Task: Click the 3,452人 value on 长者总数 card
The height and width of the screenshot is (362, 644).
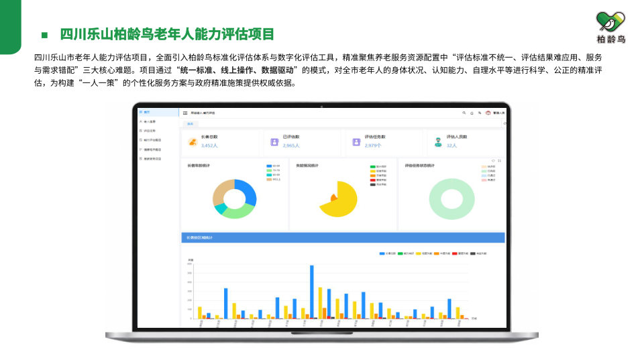Action: (x=209, y=145)
